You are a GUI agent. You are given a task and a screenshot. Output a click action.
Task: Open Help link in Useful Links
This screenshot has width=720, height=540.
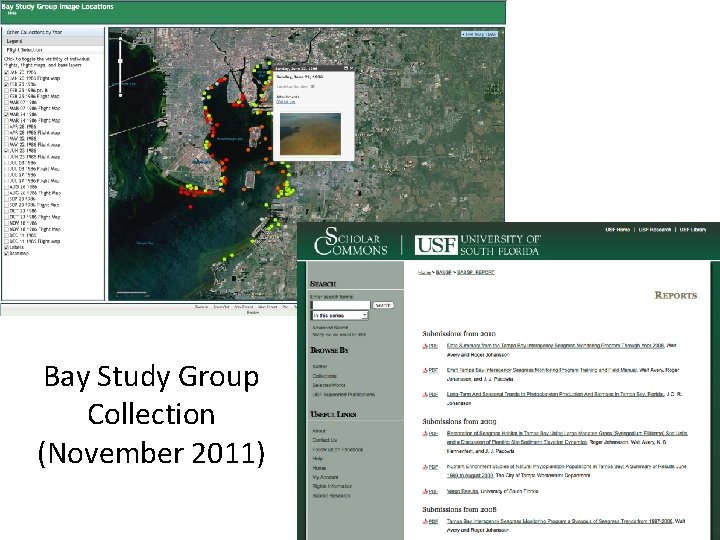pos(318,458)
